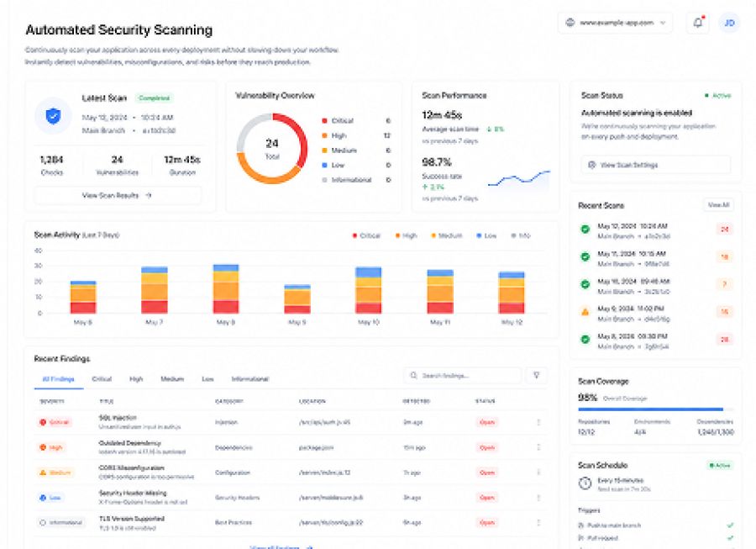
Task: Click the View Scan Results button
Action: (118, 195)
